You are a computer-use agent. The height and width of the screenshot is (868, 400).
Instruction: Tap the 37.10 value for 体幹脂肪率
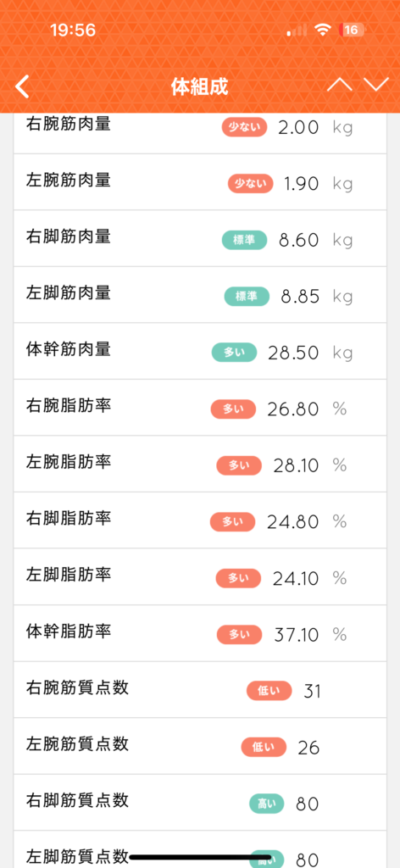297,635
